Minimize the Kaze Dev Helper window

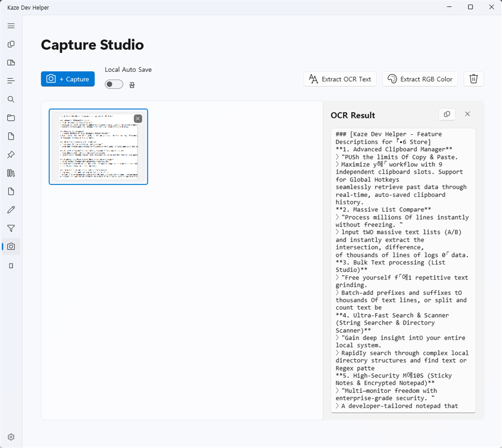pyautogui.click(x=449, y=7)
